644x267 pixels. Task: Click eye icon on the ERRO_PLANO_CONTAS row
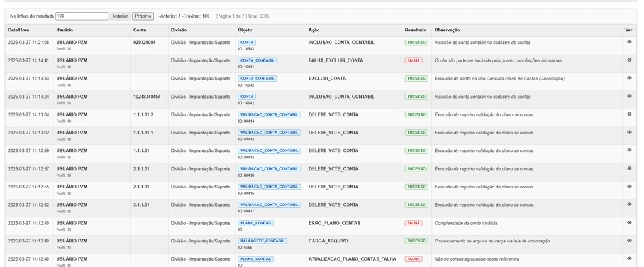click(629, 222)
